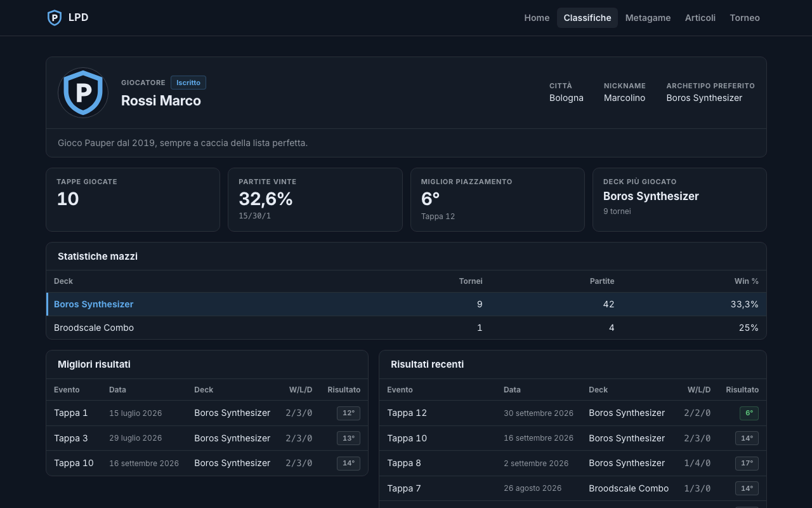Open Tappa 7 in Risultati recenti
This screenshot has width=812, height=508.
[x=404, y=488]
